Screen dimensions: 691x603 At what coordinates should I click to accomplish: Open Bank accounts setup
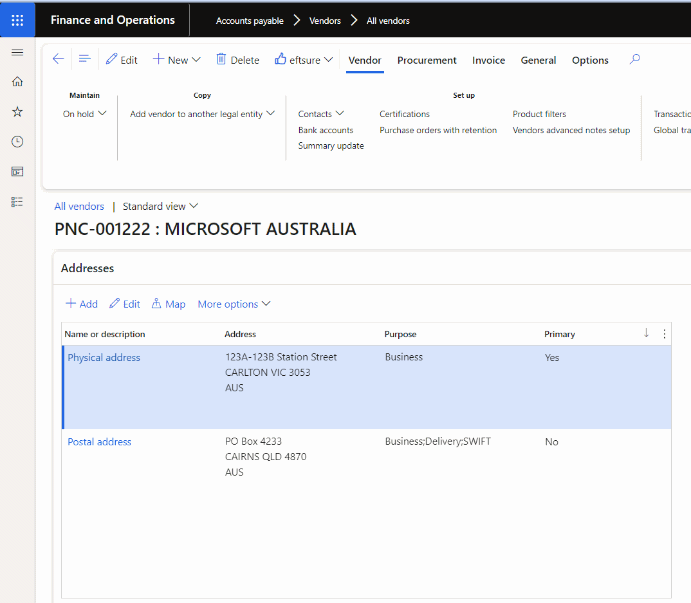pyautogui.click(x=326, y=130)
